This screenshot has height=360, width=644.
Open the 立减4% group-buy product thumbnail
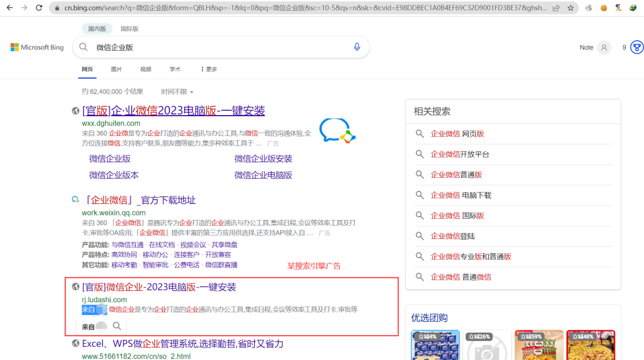(435, 345)
